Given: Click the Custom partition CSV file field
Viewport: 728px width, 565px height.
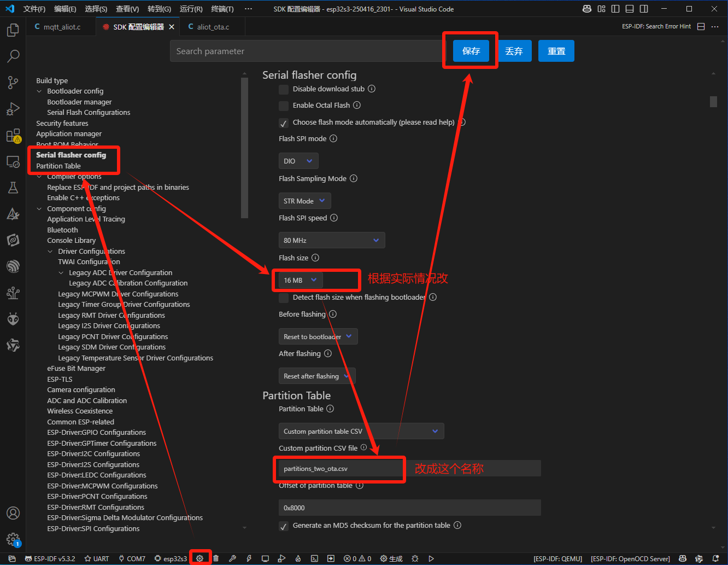Looking at the screenshot, I should (410, 468).
